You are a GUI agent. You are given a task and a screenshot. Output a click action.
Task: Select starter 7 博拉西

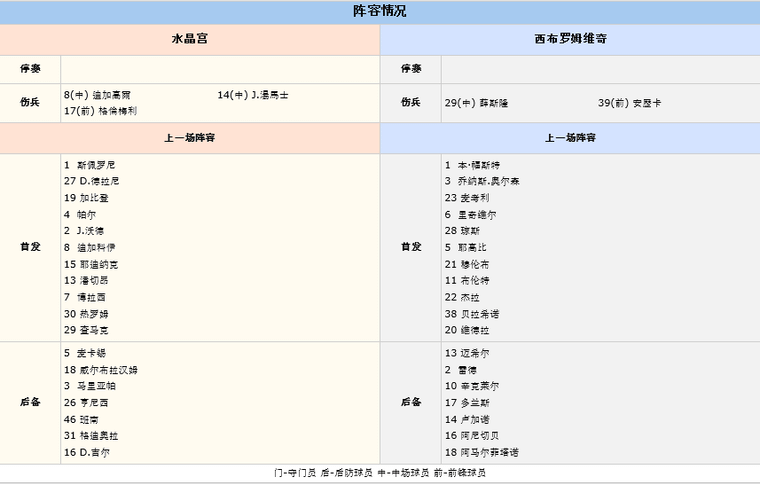tap(85, 297)
